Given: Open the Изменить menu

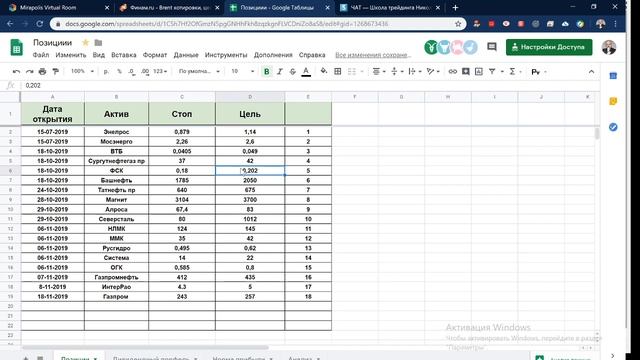Looking at the screenshot, I should tap(71, 55).
